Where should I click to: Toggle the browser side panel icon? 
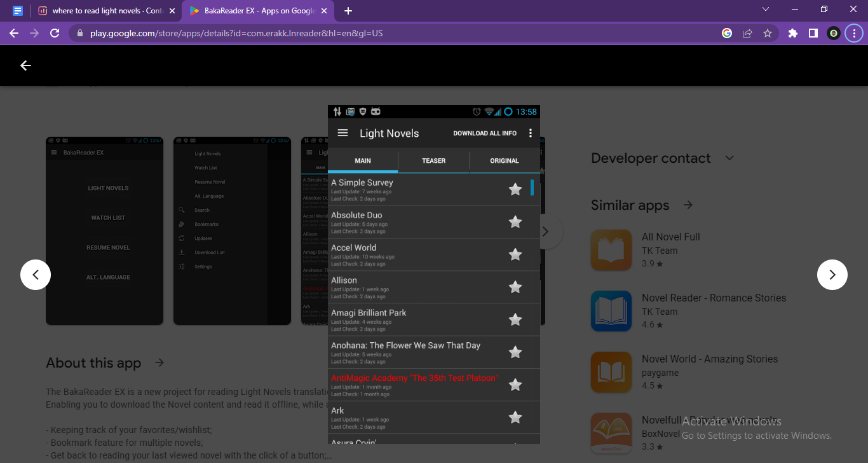(x=813, y=33)
